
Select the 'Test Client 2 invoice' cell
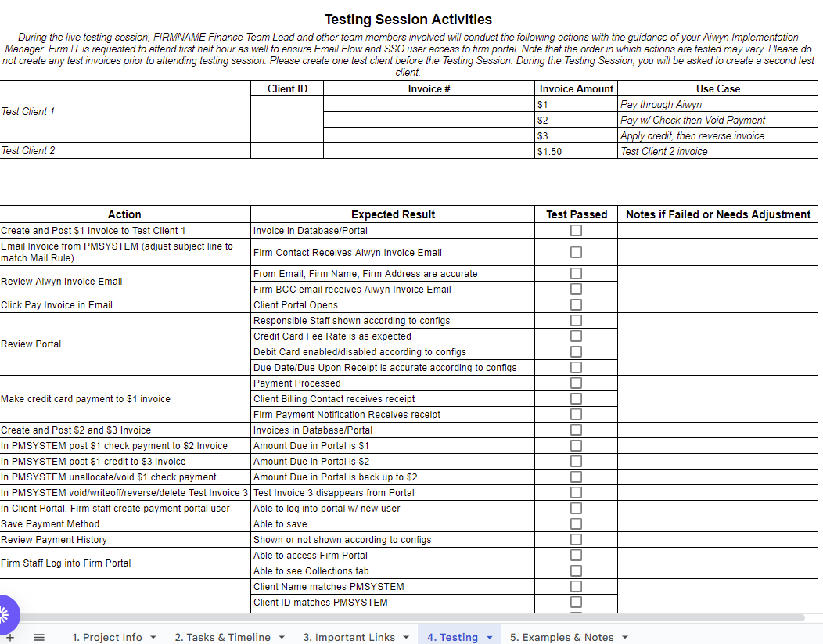point(718,151)
